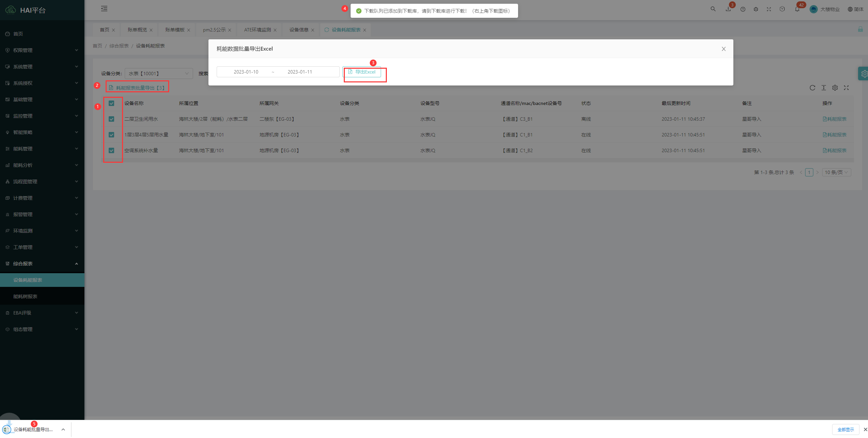
Task: Close the pm2.5公示 tab
Action: click(x=230, y=30)
